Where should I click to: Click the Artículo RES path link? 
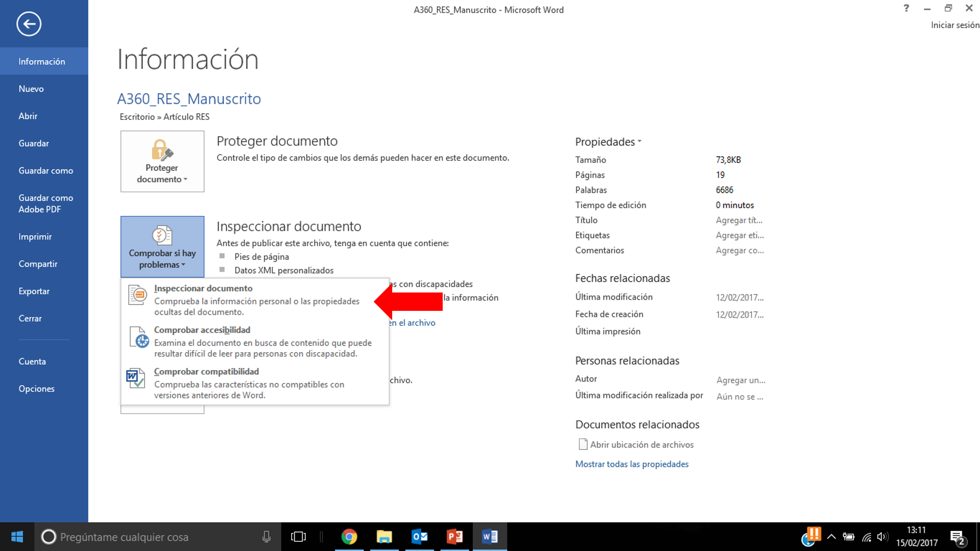(186, 117)
